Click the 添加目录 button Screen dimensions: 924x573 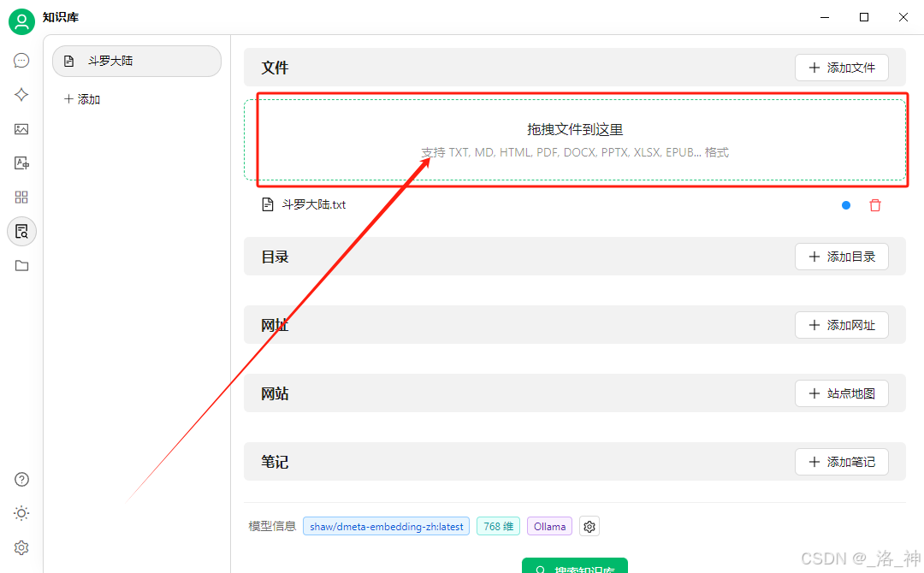tap(842, 257)
